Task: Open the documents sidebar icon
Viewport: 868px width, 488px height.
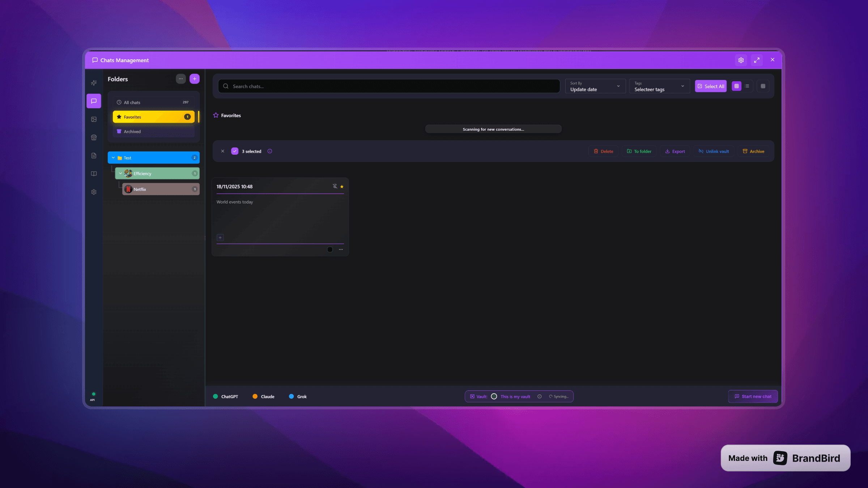Action: tap(94, 155)
